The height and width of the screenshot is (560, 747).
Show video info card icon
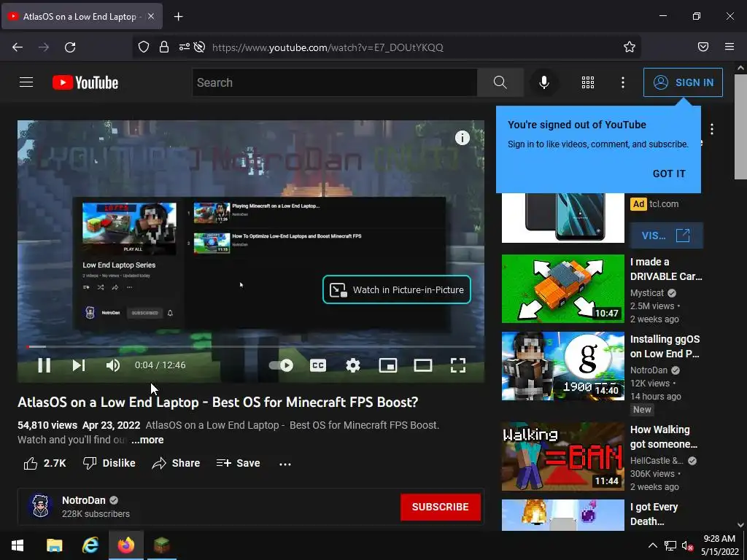point(462,138)
